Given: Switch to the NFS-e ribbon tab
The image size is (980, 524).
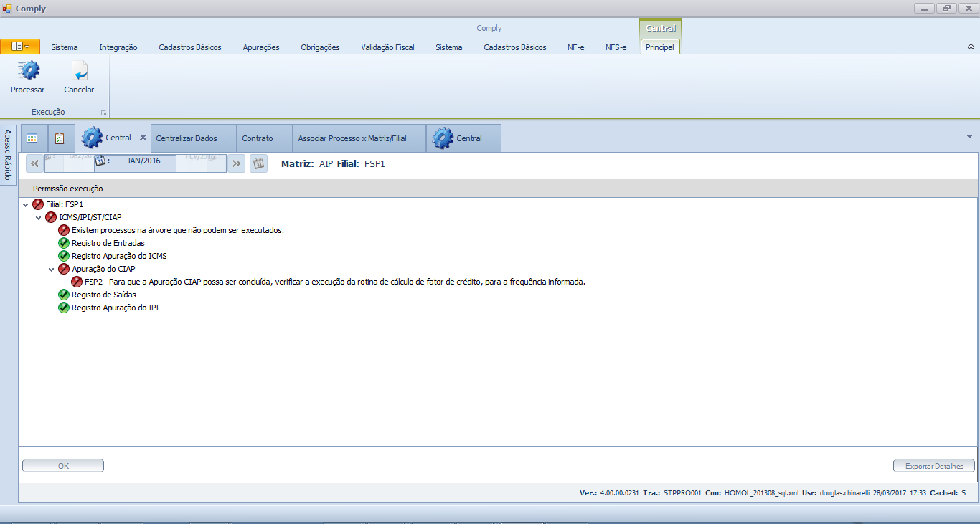Looking at the screenshot, I should pos(616,47).
